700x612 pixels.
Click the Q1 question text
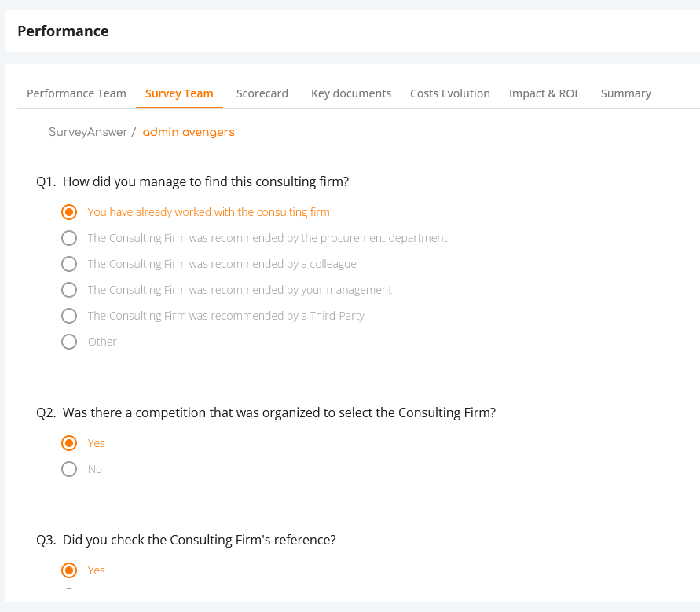pos(192,181)
